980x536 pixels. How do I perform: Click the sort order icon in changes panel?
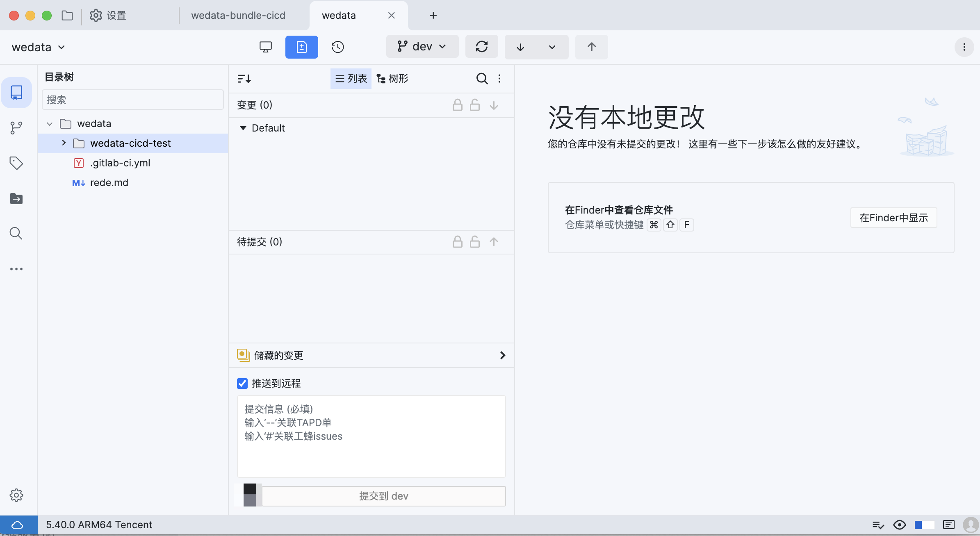tap(244, 78)
